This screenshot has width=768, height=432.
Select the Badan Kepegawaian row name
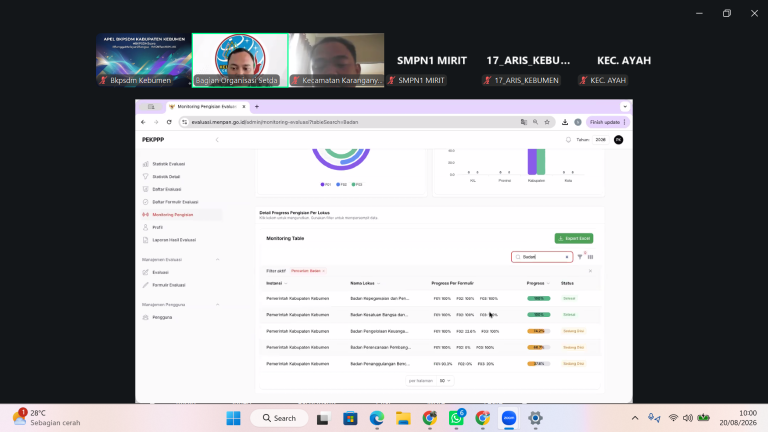pyautogui.click(x=380, y=299)
